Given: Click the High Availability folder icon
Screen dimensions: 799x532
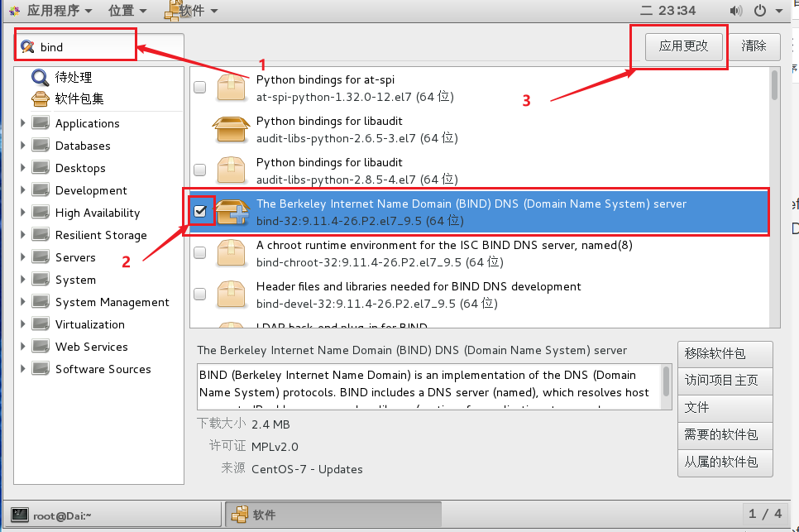Looking at the screenshot, I should (x=41, y=213).
